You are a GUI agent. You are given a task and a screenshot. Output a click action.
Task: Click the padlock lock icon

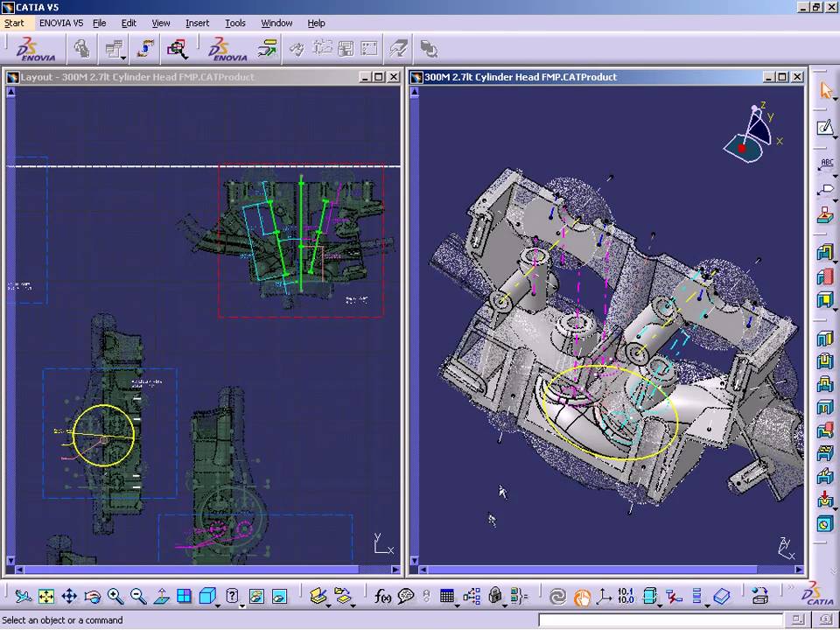click(495, 596)
